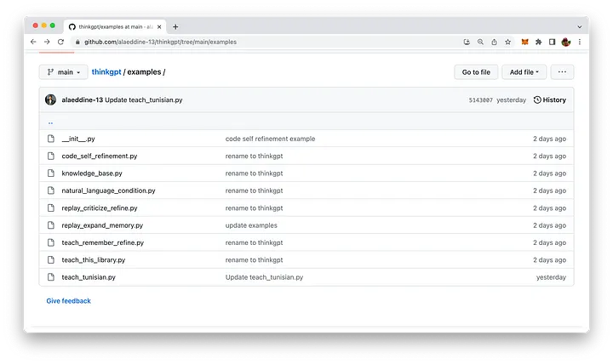Open Chrome's three-dot menu

click(x=580, y=42)
